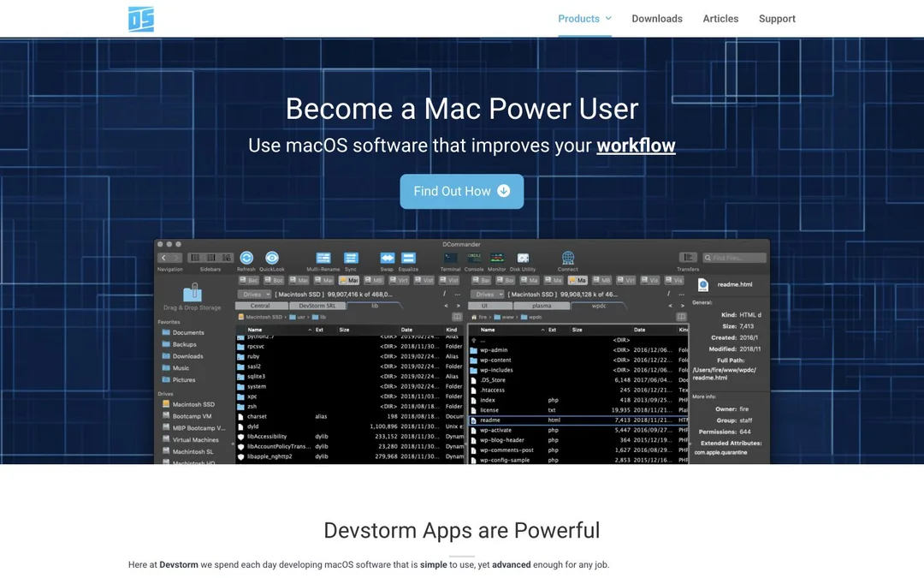Select Bootcamp VM in Drives sidebar
924x578 pixels.
[x=187, y=416]
